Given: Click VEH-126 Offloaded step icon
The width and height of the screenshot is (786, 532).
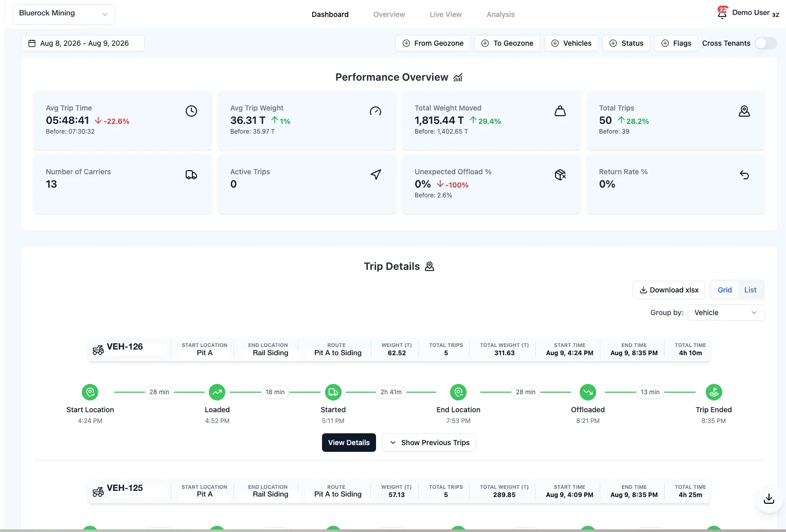Looking at the screenshot, I should (x=588, y=392).
